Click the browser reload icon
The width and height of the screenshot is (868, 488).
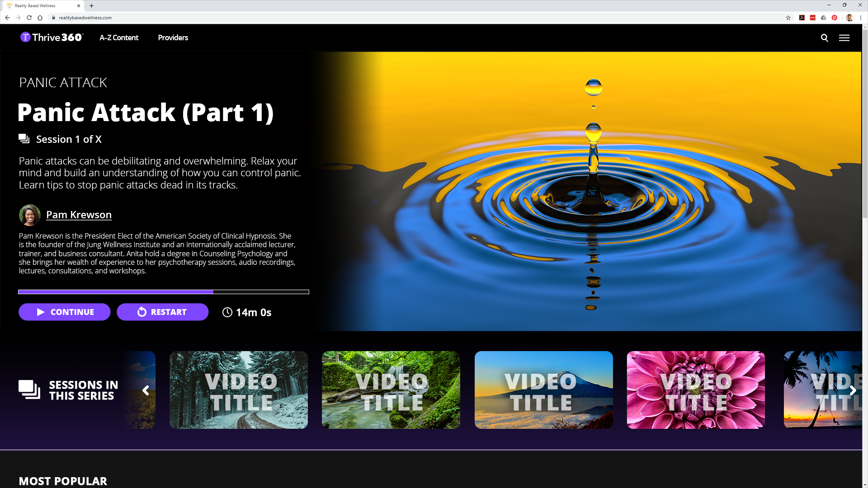pyautogui.click(x=29, y=18)
